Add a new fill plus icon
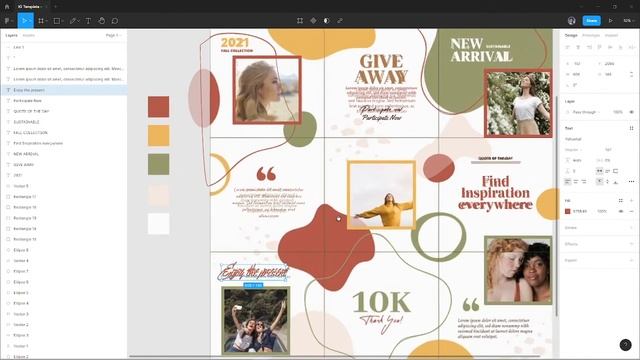This screenshot has height=360, width=640. [631, 200]
